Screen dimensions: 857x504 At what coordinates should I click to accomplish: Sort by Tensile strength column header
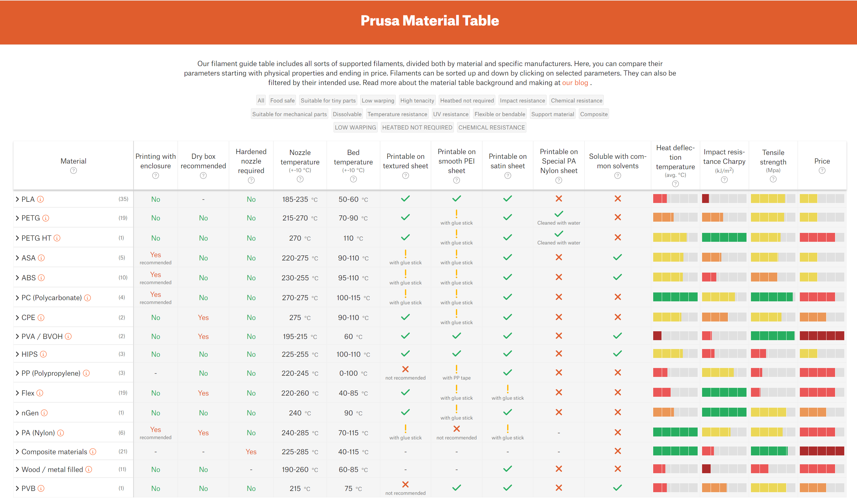coord(773,157)
